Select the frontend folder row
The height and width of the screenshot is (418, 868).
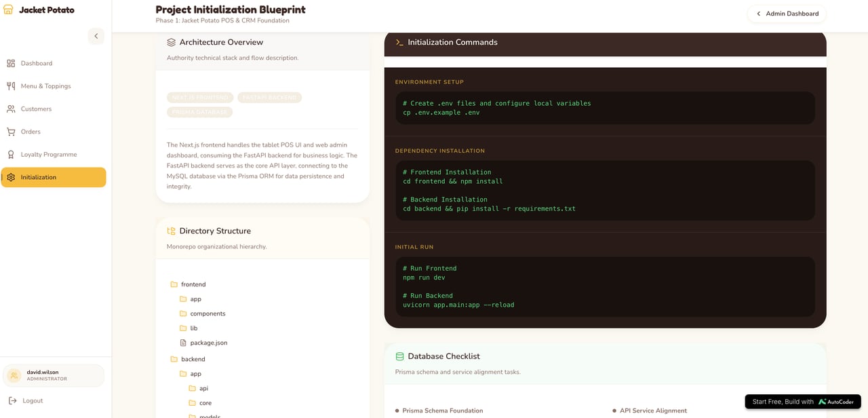(262, 284)
